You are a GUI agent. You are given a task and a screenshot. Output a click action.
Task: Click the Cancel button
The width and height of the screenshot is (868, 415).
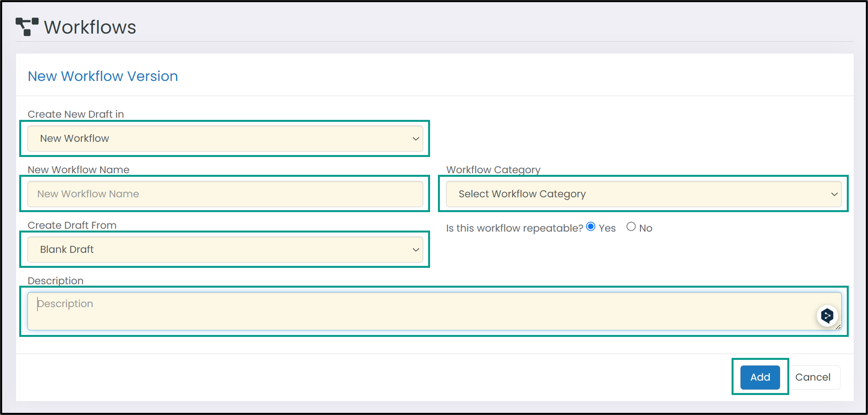pos(813,377)
